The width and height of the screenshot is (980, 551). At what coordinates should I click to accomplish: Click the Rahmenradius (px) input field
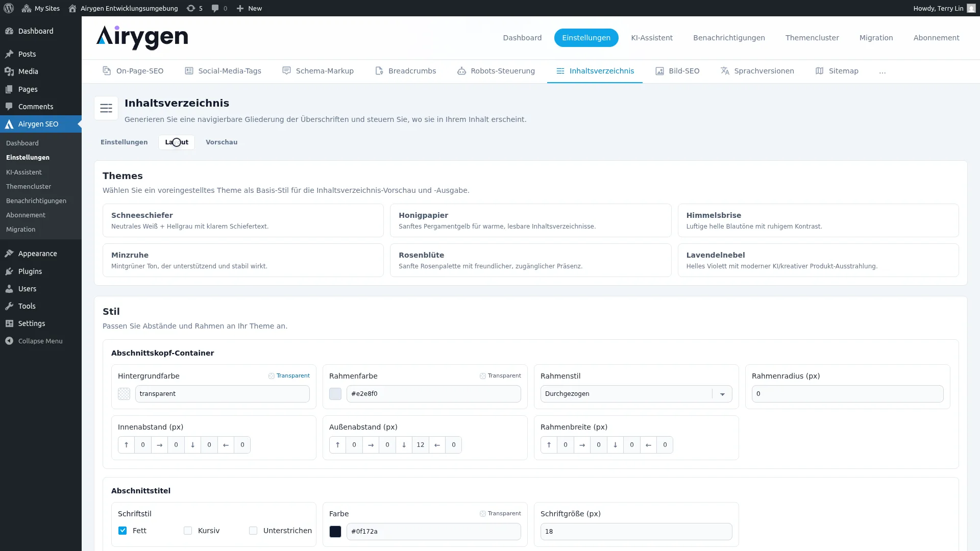point(847,394)
